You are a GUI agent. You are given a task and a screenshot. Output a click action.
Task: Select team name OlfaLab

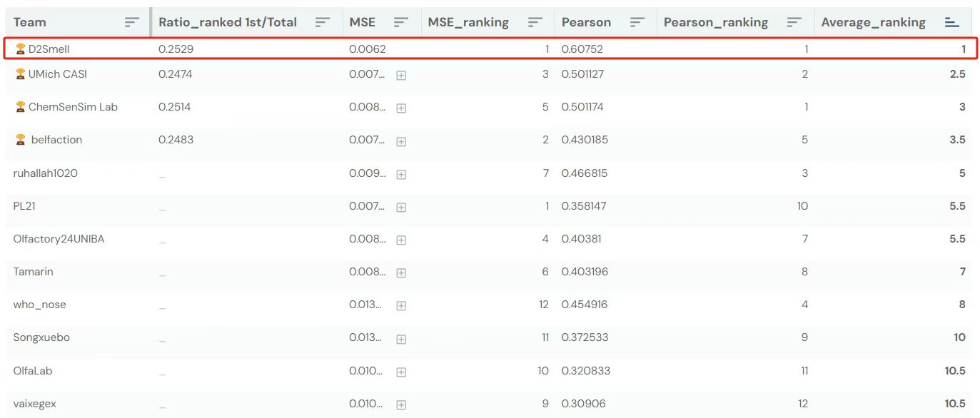(33, 371)
